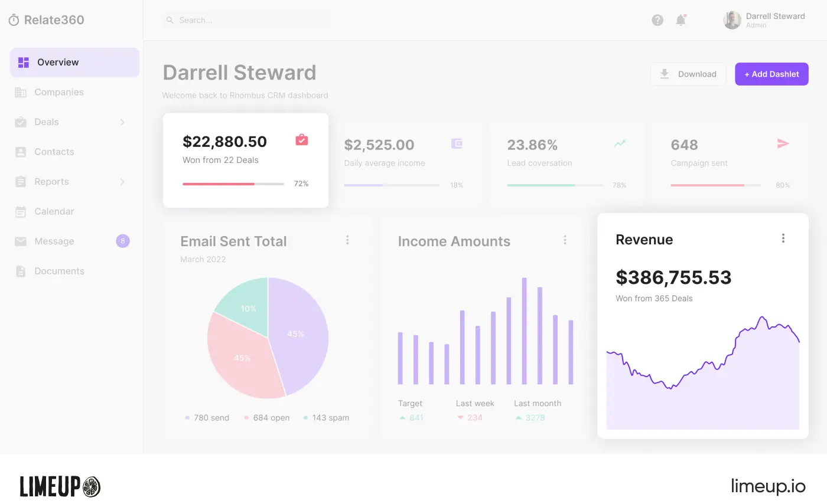Open Calendar from the sidebar
827x504 pixels.
pyautogui.click(x=54, y=211)
